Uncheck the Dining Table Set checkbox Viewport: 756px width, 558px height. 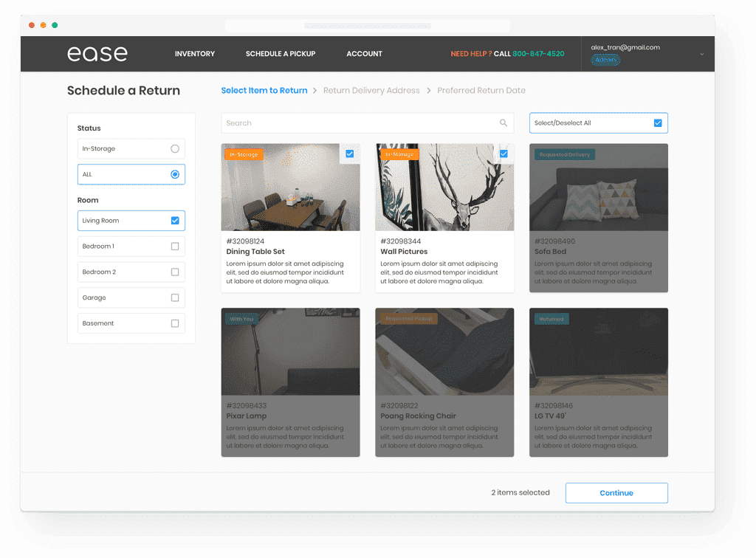point(349,154)
